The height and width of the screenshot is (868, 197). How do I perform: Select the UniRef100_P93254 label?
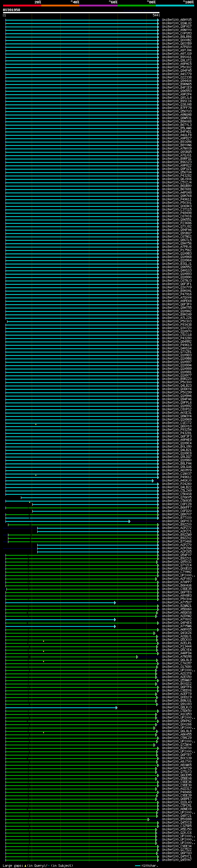(x=176, y=430)
